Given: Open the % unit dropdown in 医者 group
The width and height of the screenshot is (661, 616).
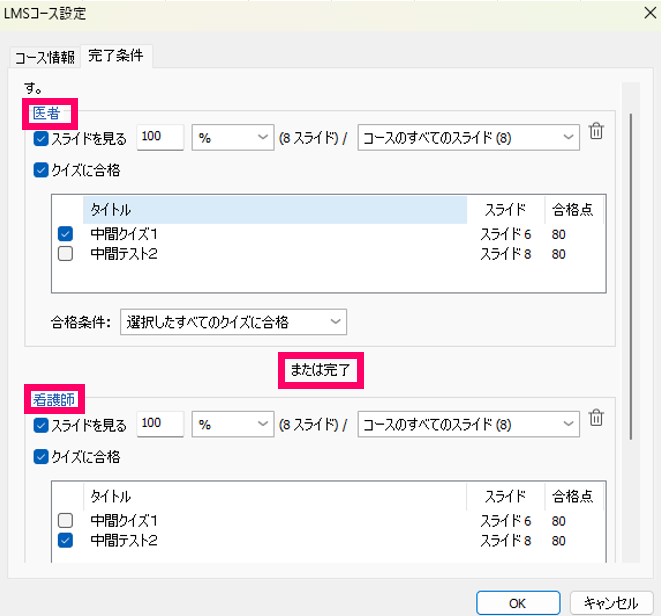Looking at the screenshot, I should click(233, 137).
